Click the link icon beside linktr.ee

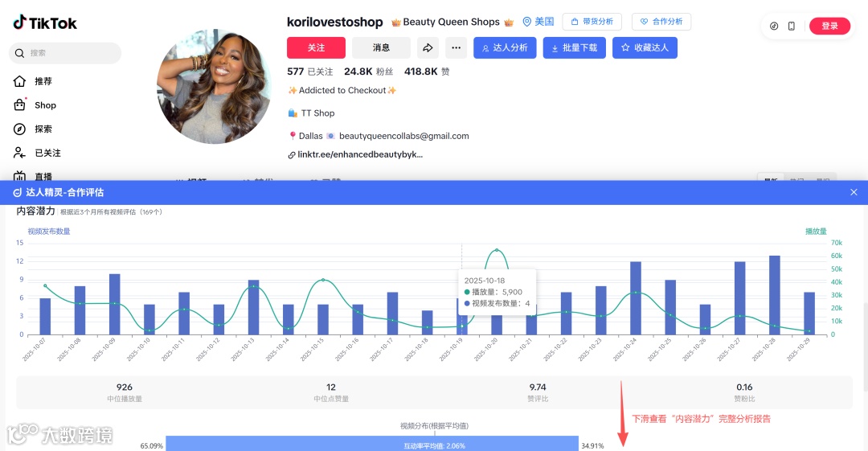click(x=291, y=155)
